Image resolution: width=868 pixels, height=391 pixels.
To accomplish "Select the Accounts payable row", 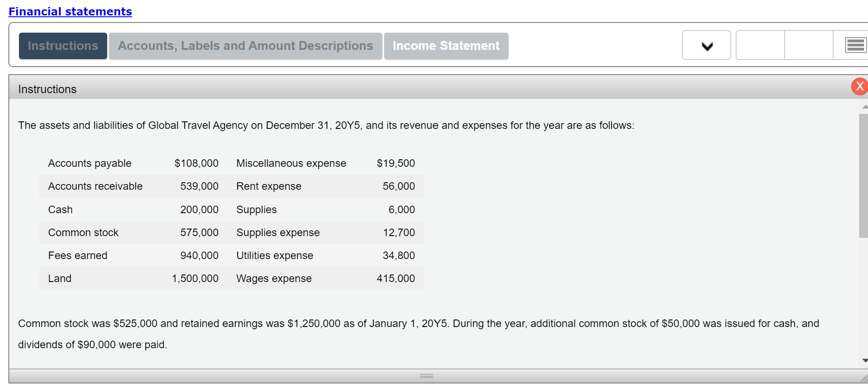I will coord(90,163).
